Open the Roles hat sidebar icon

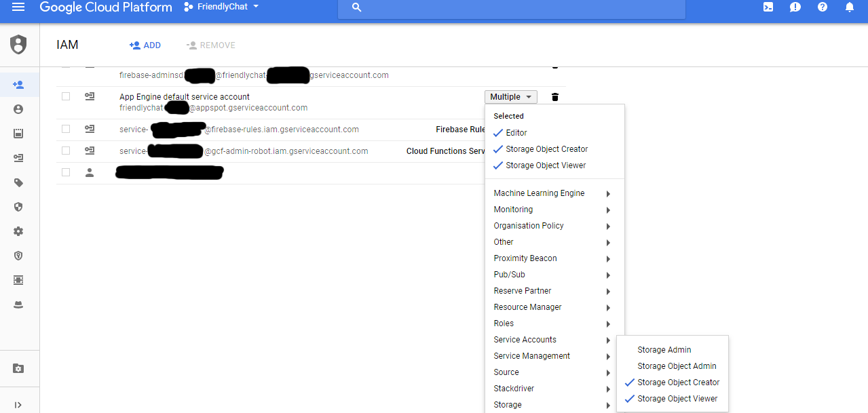coord(18,305)
